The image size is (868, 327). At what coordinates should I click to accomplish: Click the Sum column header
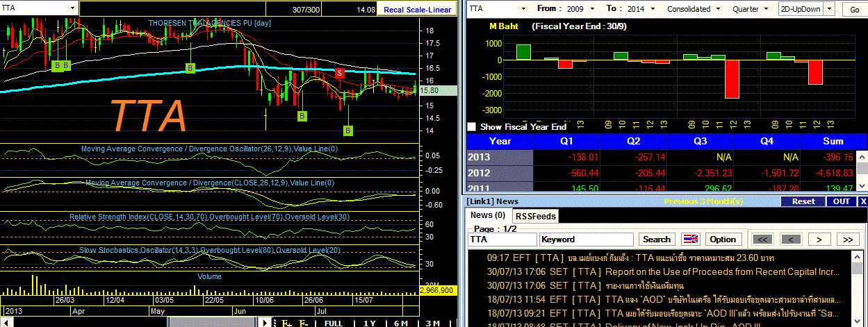(833, 141)
